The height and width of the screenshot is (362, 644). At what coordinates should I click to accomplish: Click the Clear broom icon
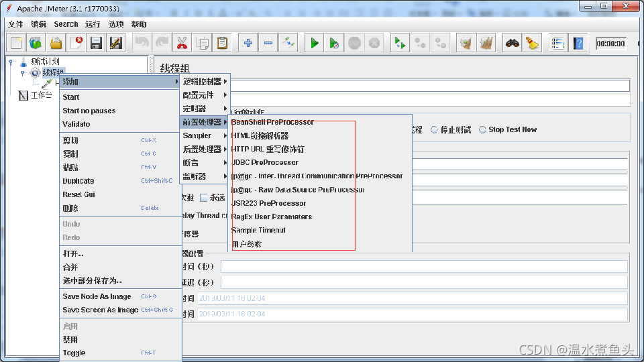click(466, 43)
